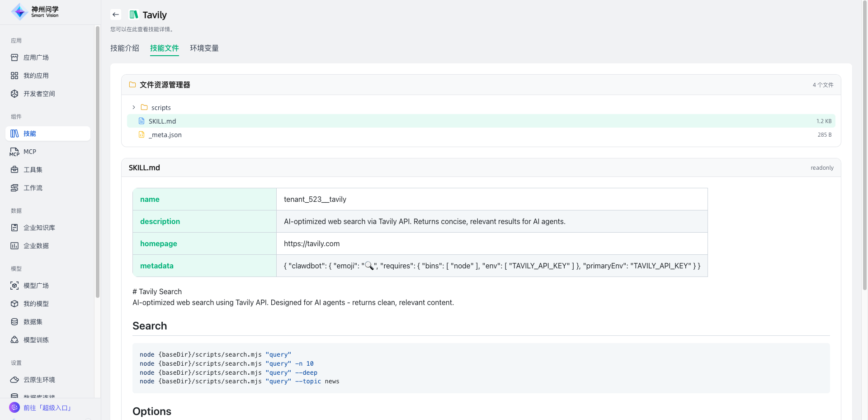Click the 企业知识库 document icon
Image resolution: width=868 pixels, height=420 pixels.
14,228
